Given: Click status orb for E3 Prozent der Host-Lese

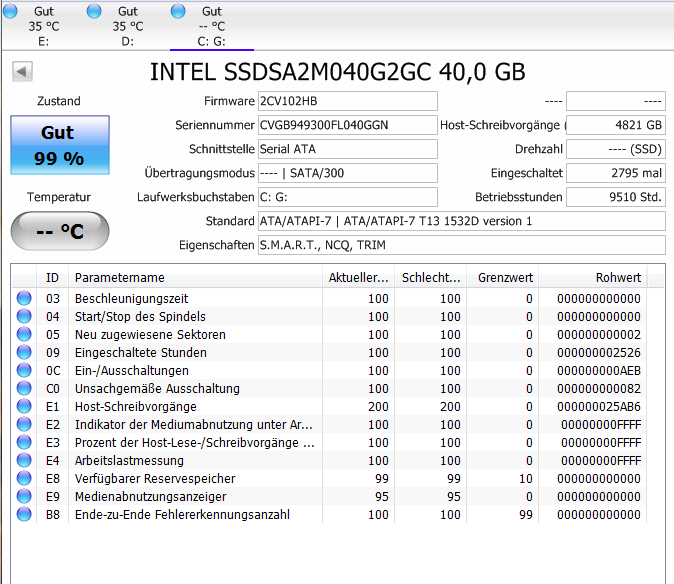Looking at the screenshot, I should [24, 443].
